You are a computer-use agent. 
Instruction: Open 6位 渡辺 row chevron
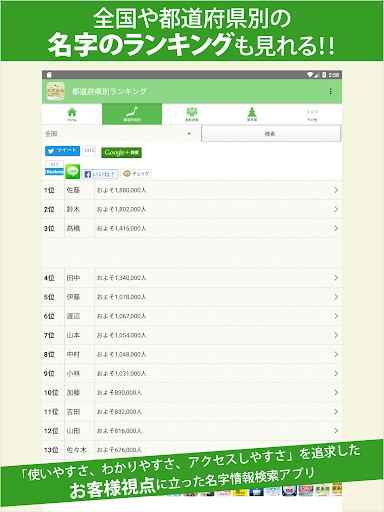click(x=336, y=316)
